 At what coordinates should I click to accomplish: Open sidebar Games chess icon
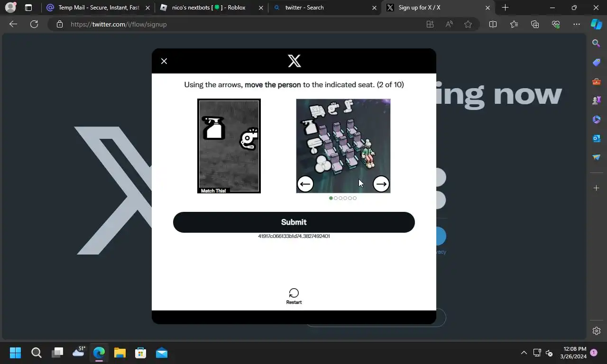coord(597,100)
